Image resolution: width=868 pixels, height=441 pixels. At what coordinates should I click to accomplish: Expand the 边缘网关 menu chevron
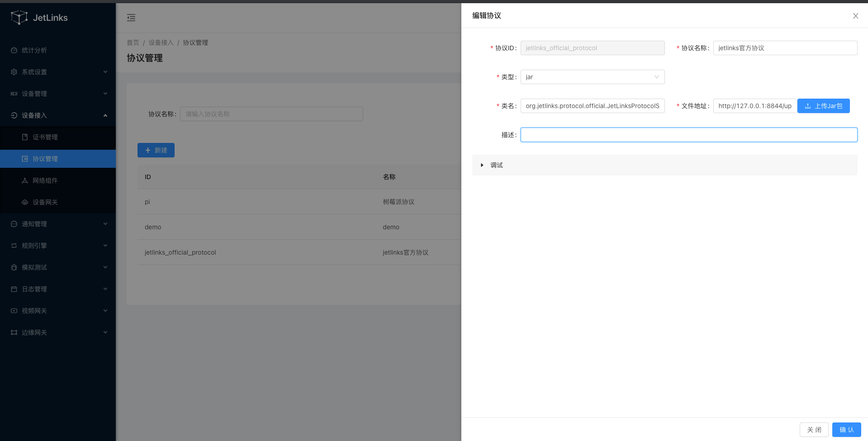(105, 332)
